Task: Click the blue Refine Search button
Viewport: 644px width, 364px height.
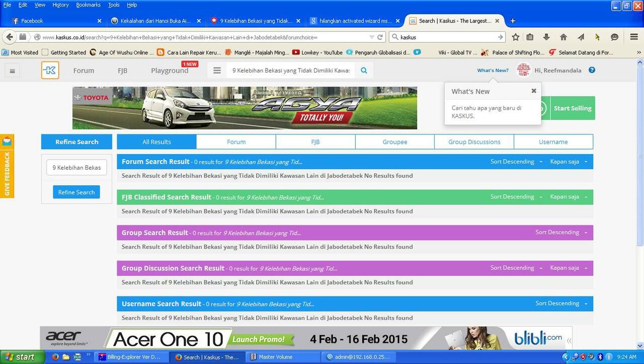Action: pyautogui.click(x=76, y=192)
